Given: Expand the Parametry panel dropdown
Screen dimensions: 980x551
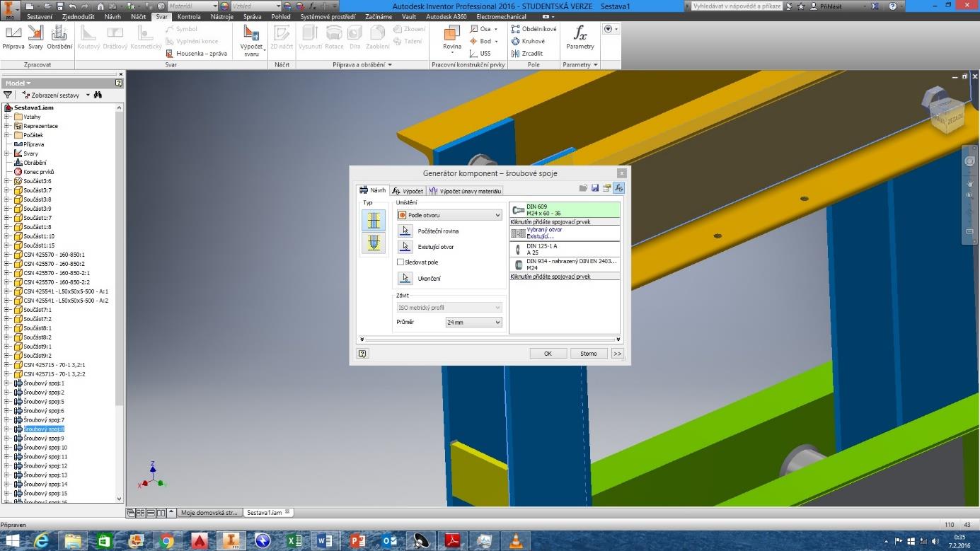Looking at the screenshot, I should coord(595,64).
